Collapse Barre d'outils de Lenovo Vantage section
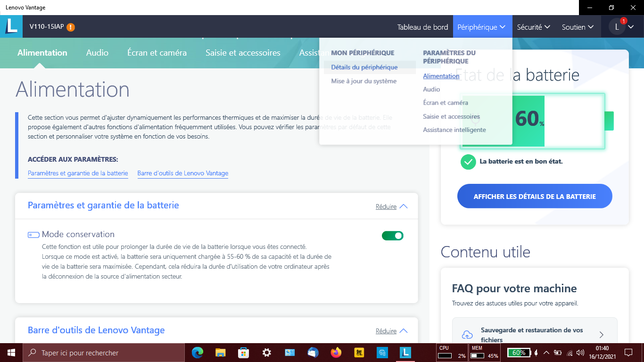Viewport: 644px width, 362px height. click(x=391, y=331)
